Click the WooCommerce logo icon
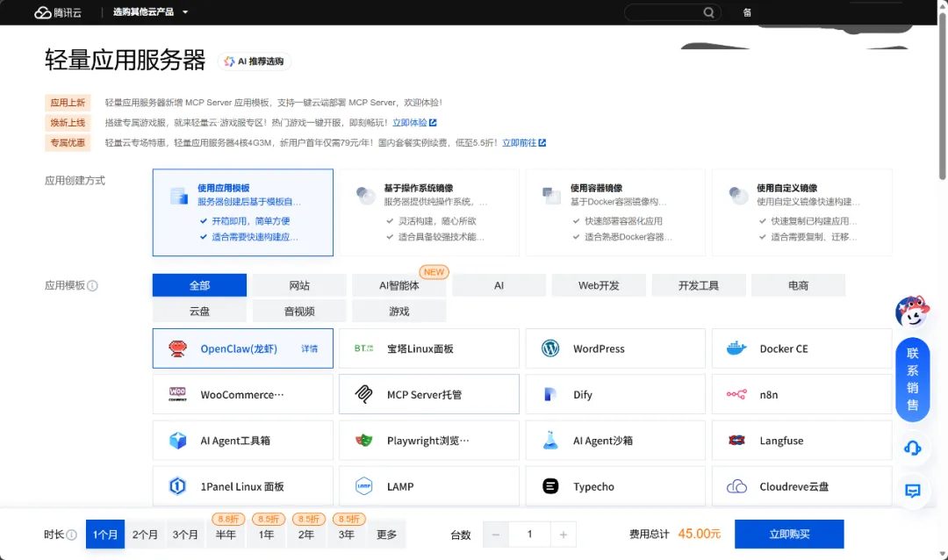948x560 pixels. (x=177, y=394)
